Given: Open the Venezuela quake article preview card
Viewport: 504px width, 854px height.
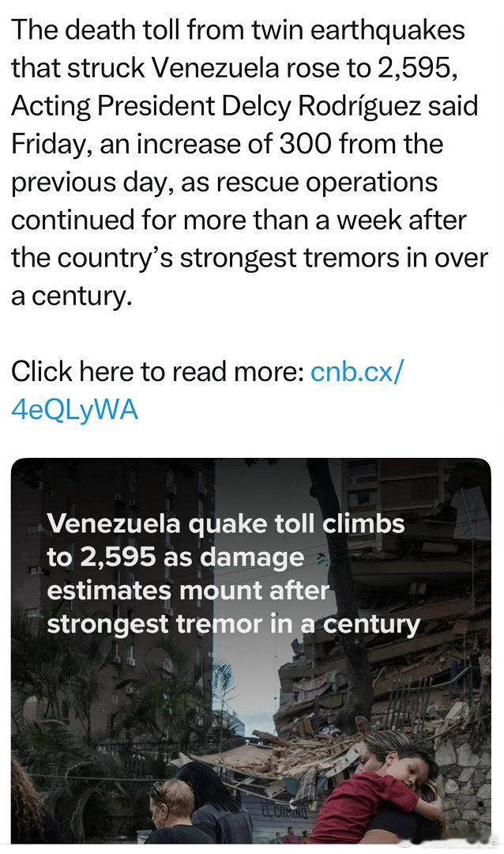Looking at the screenshot, I should click(251, 650).
